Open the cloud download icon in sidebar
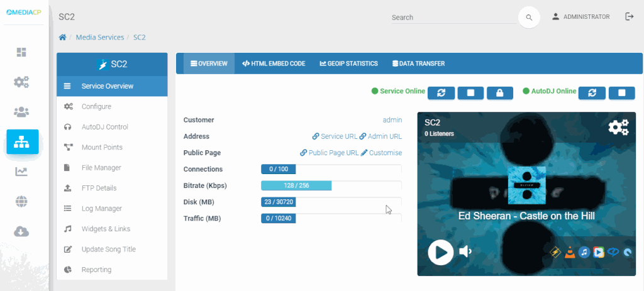Viewport: 644px width, 291px height. coord(21,232)
